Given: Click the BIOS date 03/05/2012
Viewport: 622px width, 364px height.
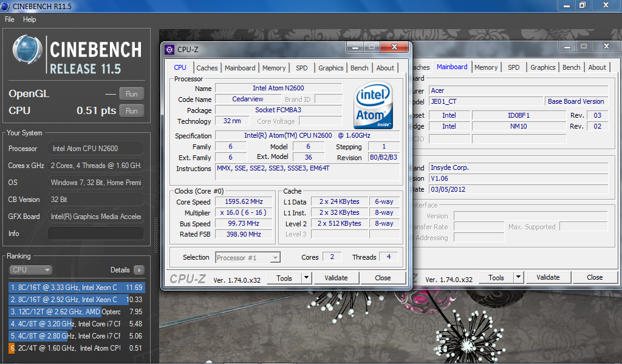Looking at the screenshot, I should 519,189.
